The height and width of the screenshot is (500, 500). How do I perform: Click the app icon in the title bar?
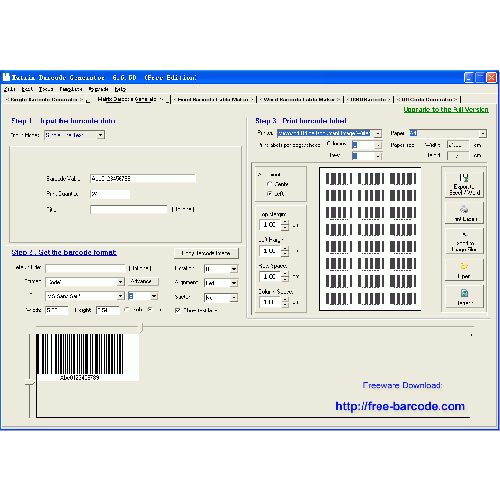click(6, 77)
